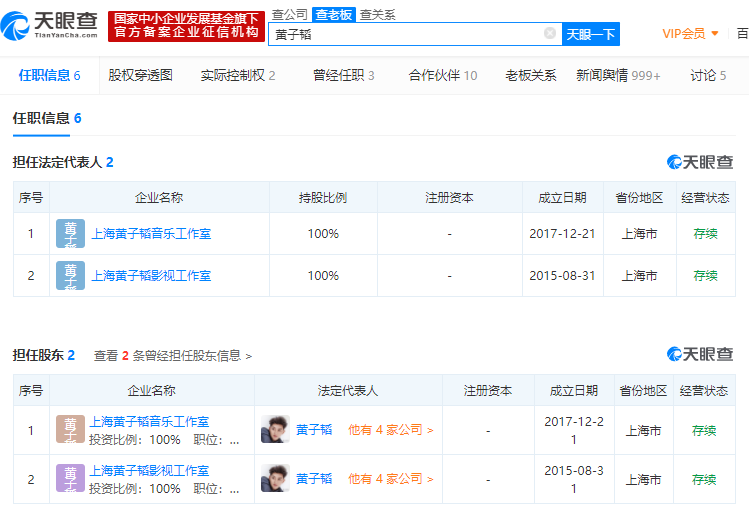
Task: Click the 存续 status for 音乐工作室 in the legal representative table
Action: tap(706, 234)
